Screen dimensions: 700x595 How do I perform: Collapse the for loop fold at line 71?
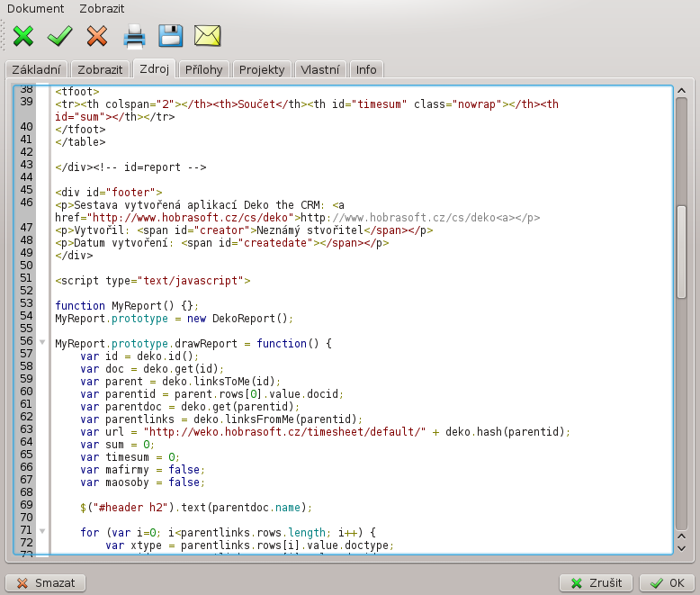[x=41, y=532]
